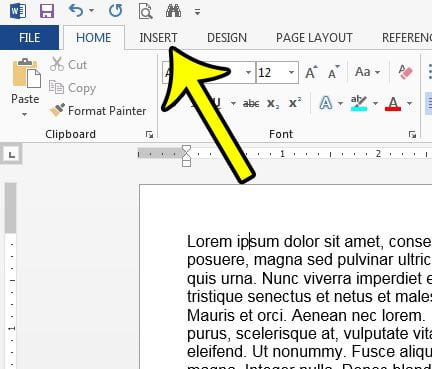Open the REFERENCES tab

pyautogui.click(x=407, y=38)
